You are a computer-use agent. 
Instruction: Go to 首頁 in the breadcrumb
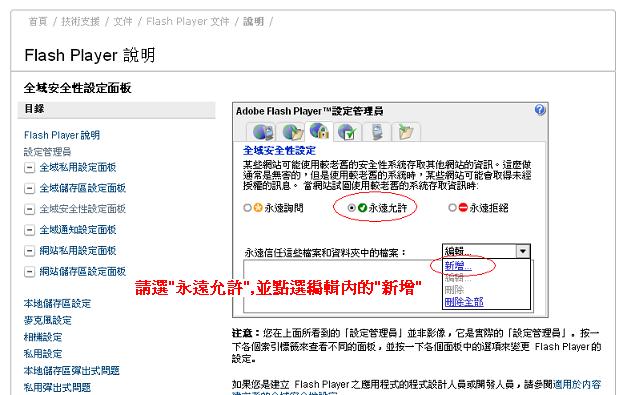pyautogui.click(x=38, y=21)
